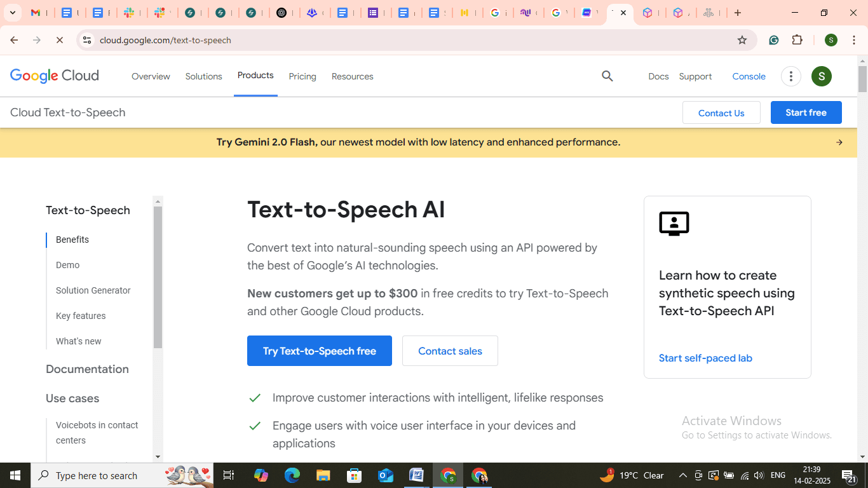Image resolution: width=868 pixels, height=488 pixels.
Task: Open the Windows Start menu
Action: pos(15,475)
